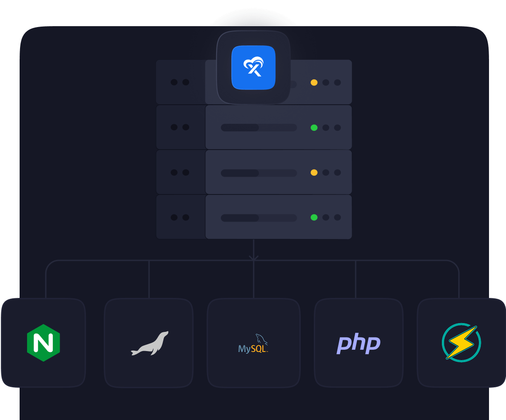Click the progress bar on third server row
The image size is (506, 420).
point(258,173)
